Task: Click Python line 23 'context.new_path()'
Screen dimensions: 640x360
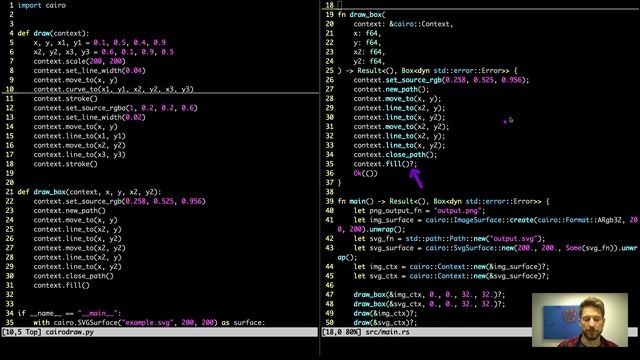Action: coord(69,211)
